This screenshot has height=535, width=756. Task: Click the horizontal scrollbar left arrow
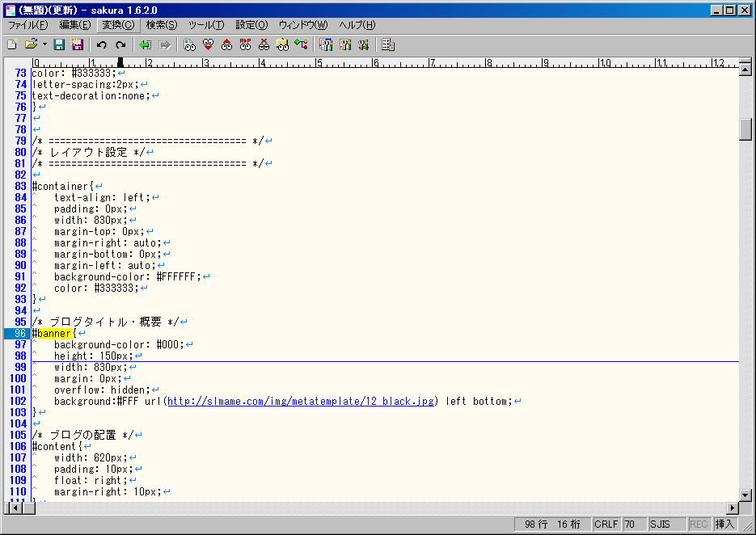click(15, 508)
